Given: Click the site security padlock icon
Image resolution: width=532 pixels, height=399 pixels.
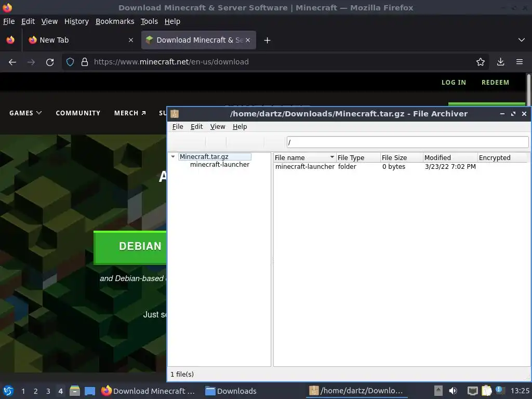Looking at the screenshot, I should click(x=85, y=62).
